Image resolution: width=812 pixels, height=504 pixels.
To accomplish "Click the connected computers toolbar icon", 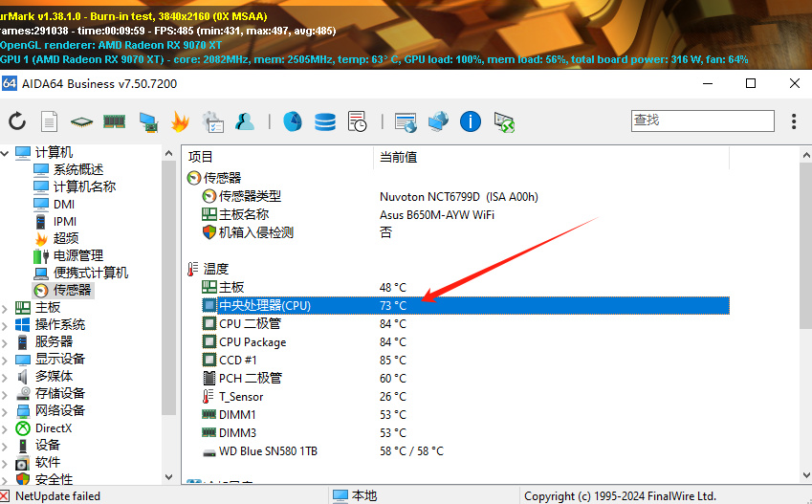I will [438, 121].
